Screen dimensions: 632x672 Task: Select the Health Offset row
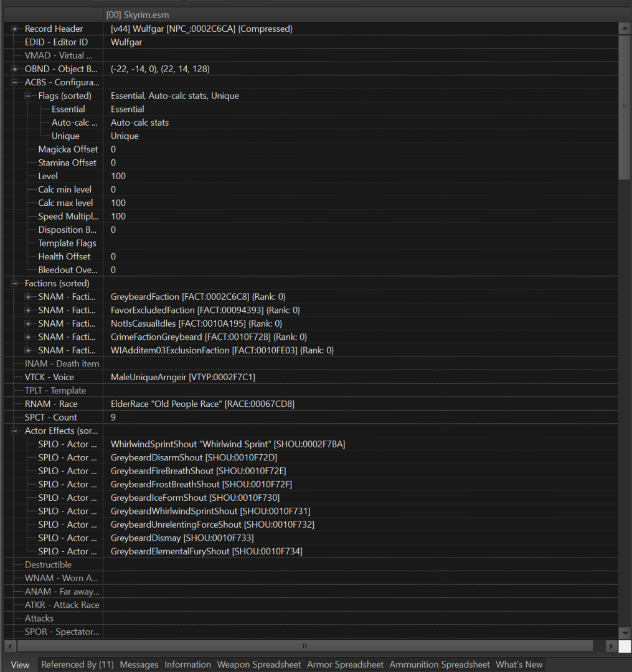pyautogui.click(x=311, y=256)
